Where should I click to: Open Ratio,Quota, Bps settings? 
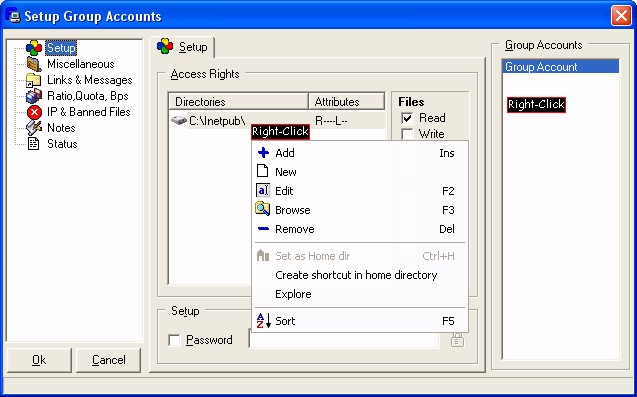click(87, 96)
